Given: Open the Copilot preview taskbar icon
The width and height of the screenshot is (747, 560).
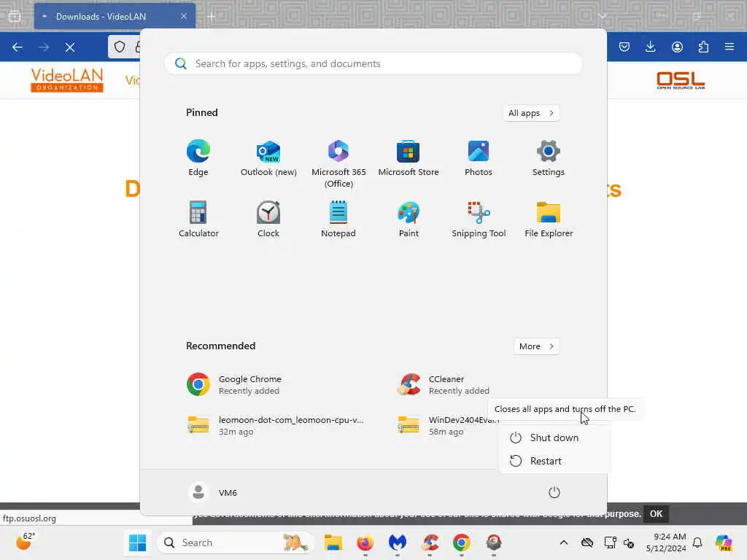Looking at the screenshot, I should click(724, 542).
